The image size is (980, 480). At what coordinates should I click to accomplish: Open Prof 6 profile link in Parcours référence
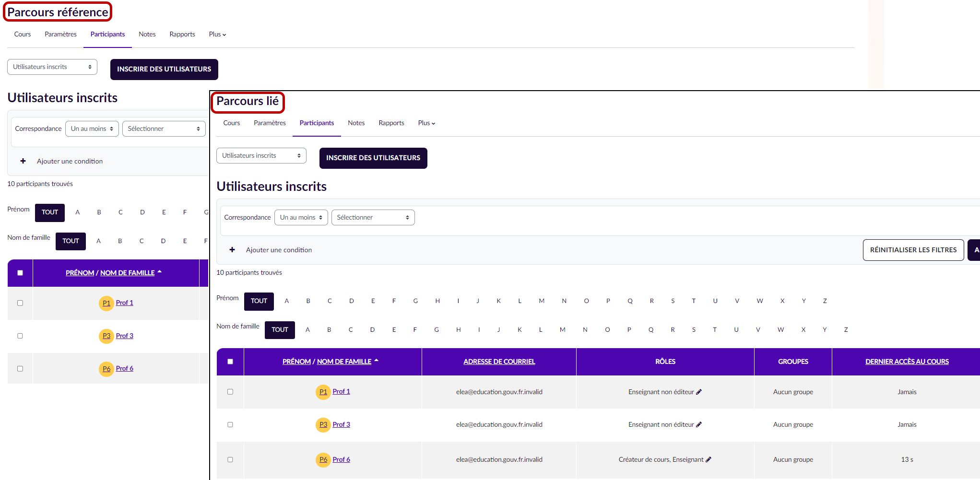click(x=124, y=368)
